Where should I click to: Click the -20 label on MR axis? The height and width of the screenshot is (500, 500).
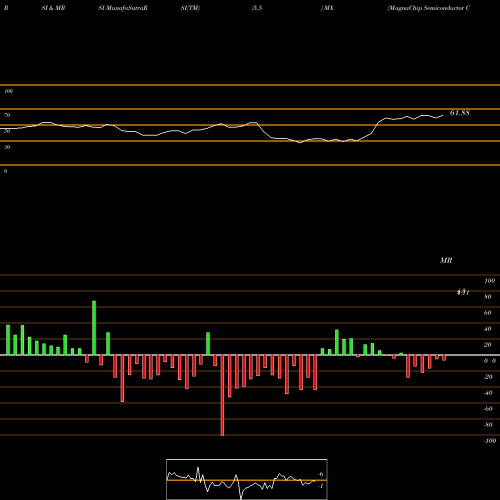(x=488, y=377)
